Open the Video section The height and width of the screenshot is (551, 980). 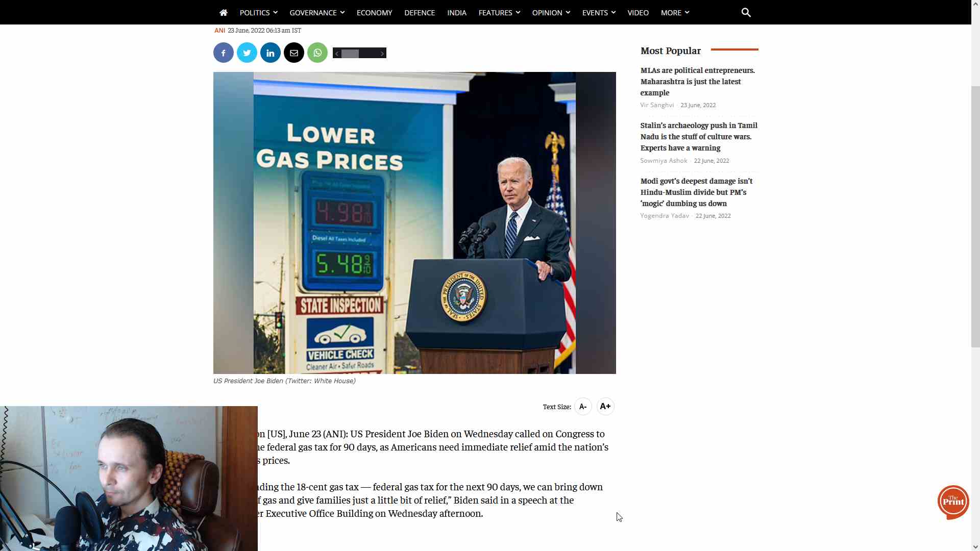(x=638, y=13)
